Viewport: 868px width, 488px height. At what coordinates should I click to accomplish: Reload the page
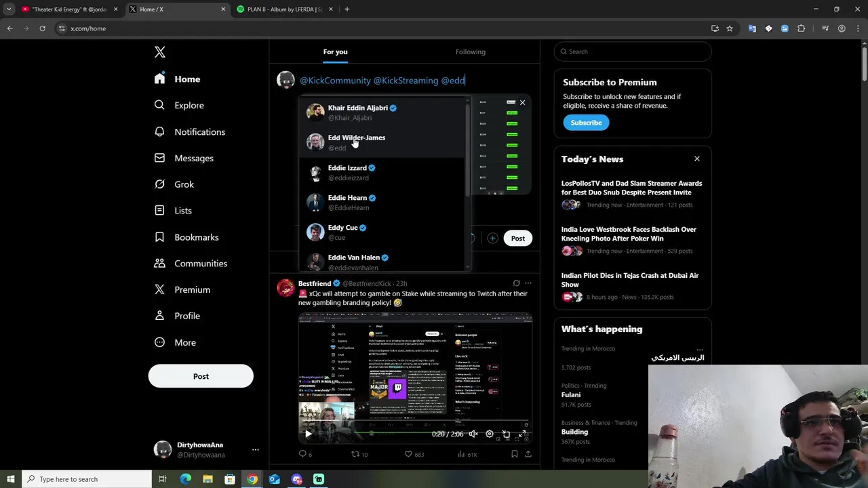click(42, 28)
